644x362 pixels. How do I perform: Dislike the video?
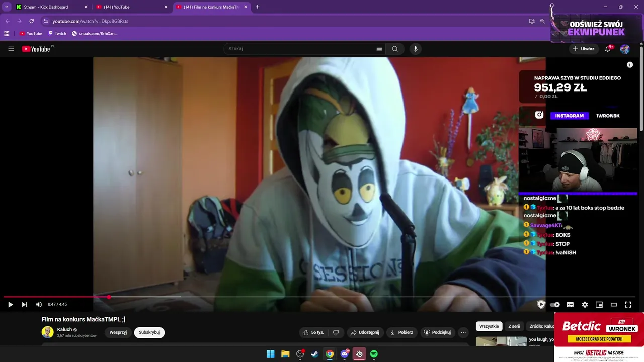(x=336, y=332)
